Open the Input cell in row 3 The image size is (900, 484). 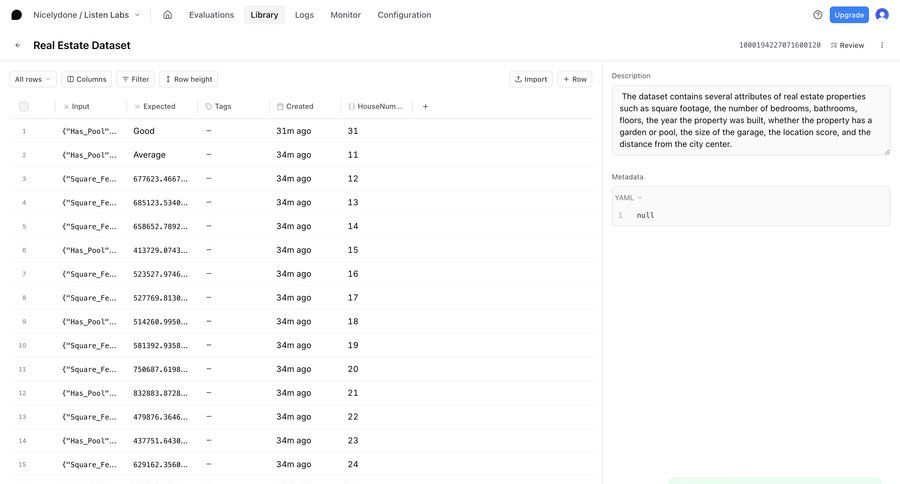[89, 179]
